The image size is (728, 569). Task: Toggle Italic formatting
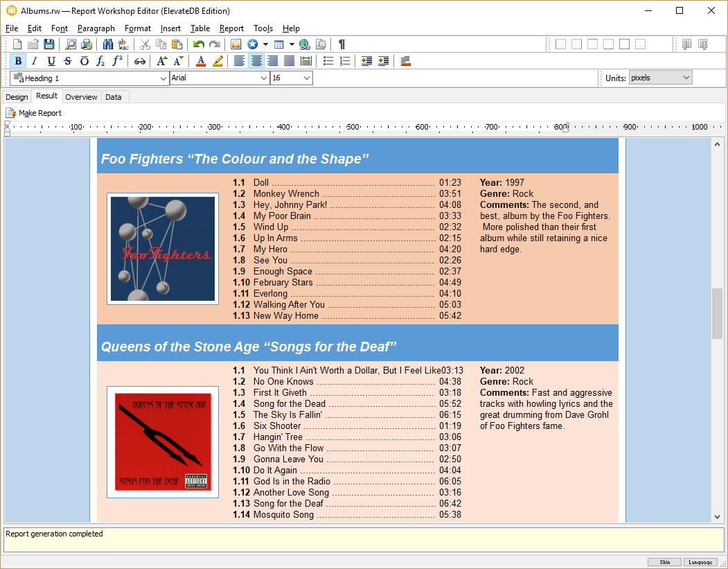35,61
